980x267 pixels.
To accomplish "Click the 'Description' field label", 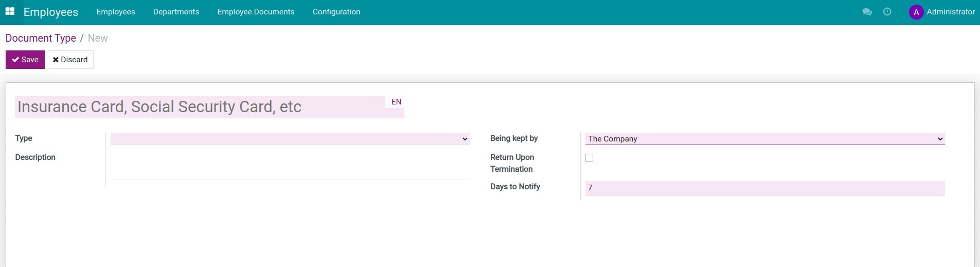I will [35, 157].
